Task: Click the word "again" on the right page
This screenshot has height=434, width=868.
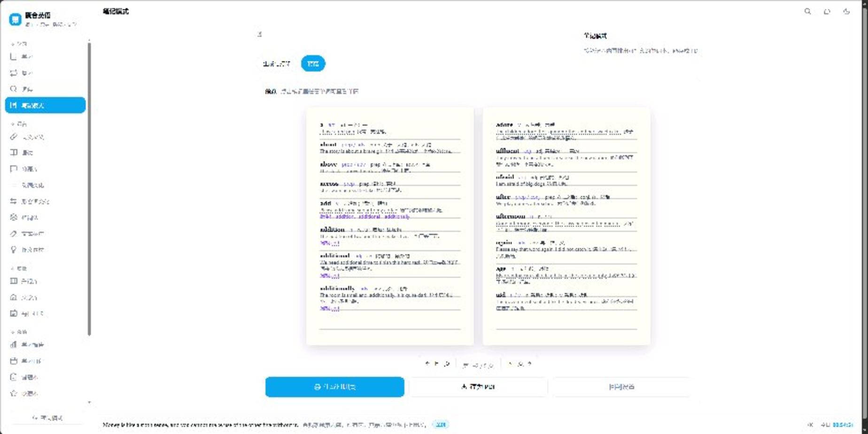Action: [504, 243]
